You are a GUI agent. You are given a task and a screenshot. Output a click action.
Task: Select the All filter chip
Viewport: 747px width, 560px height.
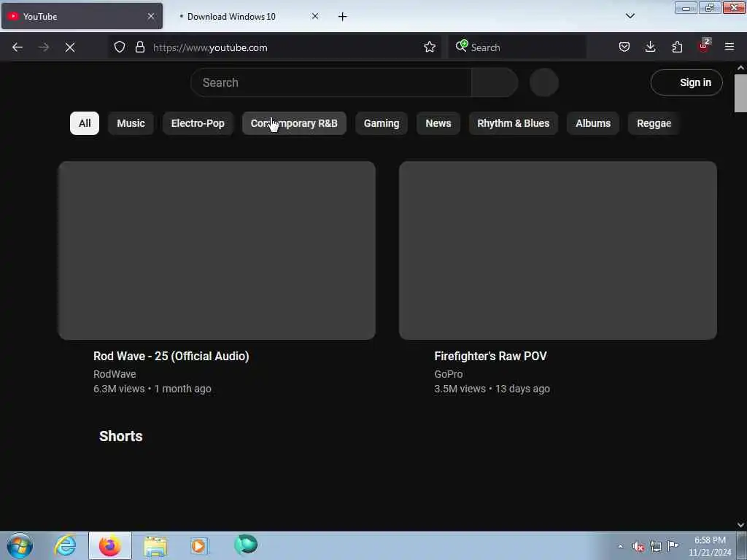(85, 123)
